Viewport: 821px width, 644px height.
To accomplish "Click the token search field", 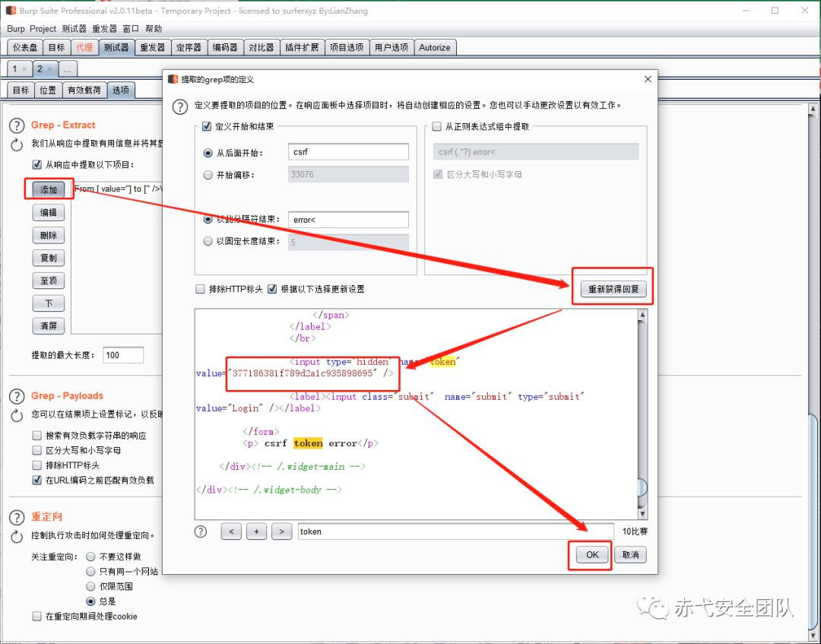I will point(455,531).
